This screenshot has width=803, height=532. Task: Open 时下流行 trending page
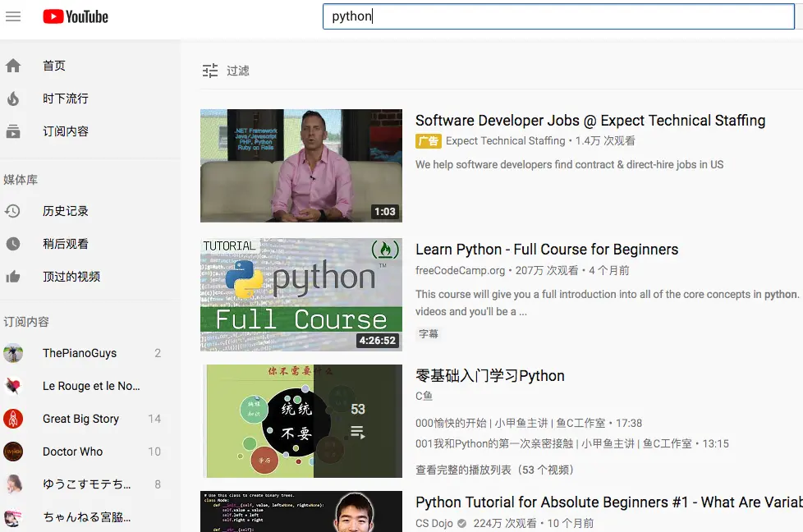click(66, 99)
